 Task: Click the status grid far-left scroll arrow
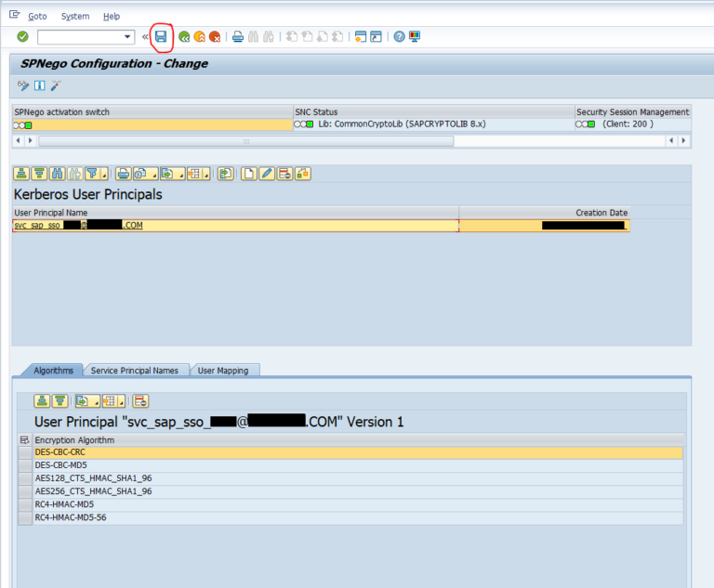[19, 140]
